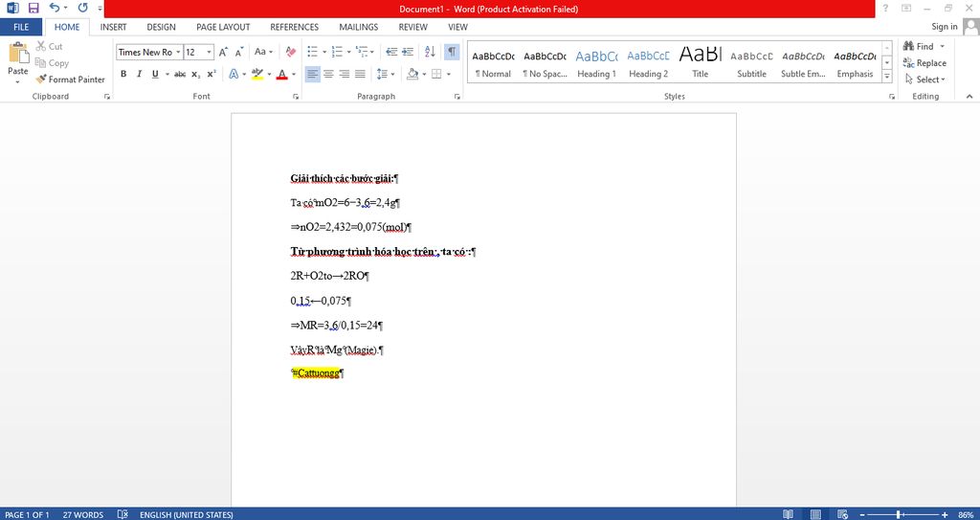The width and height of the screenshot is (980, 520).
Task: Expand the Styles gallery More arrow
Action: [x=887, y=77]
